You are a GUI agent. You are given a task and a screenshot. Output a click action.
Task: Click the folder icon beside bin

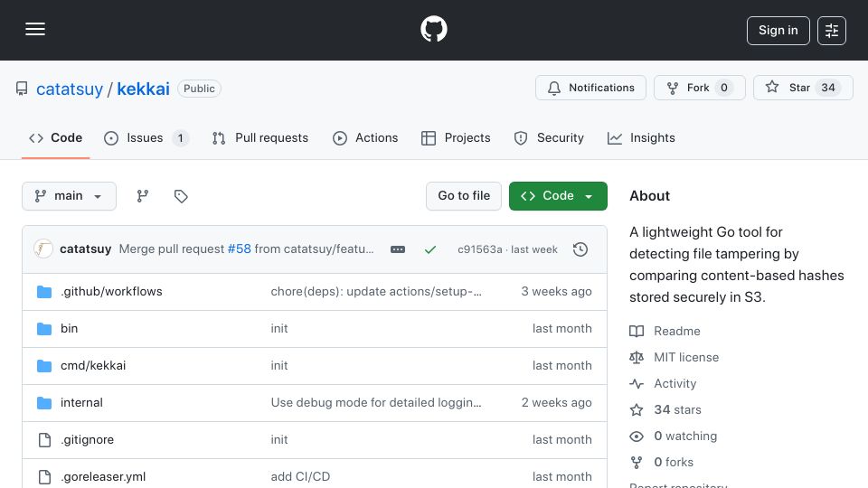pos(44,329)
